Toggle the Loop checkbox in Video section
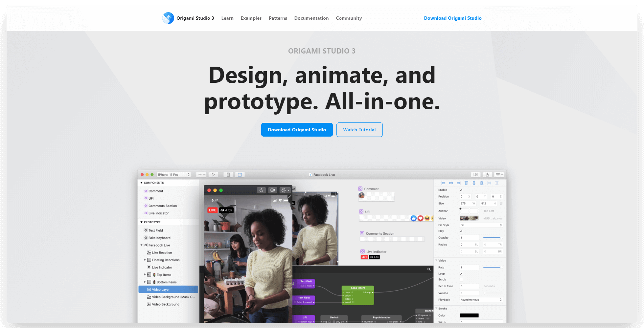 461,274
